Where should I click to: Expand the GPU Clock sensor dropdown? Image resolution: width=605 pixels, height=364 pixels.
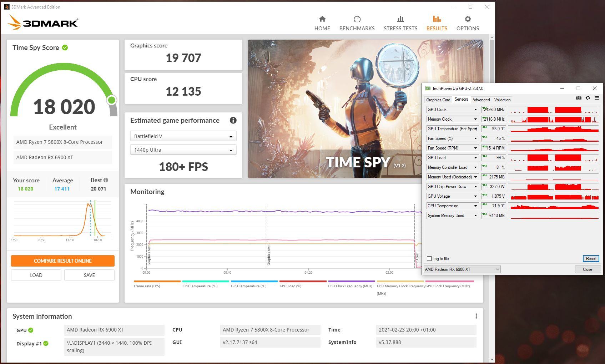point(475,110)
